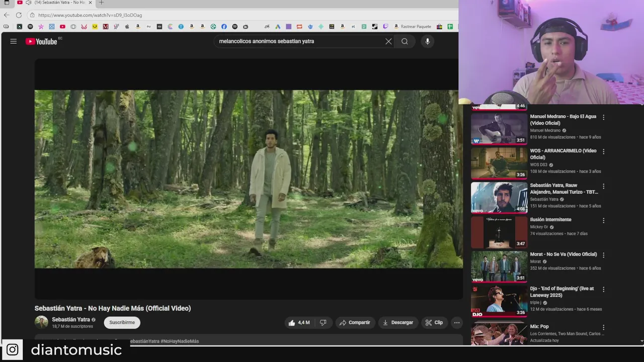
Task: Open options for WOS ARRANCARMELO video
Action: (x=603, y=151)
